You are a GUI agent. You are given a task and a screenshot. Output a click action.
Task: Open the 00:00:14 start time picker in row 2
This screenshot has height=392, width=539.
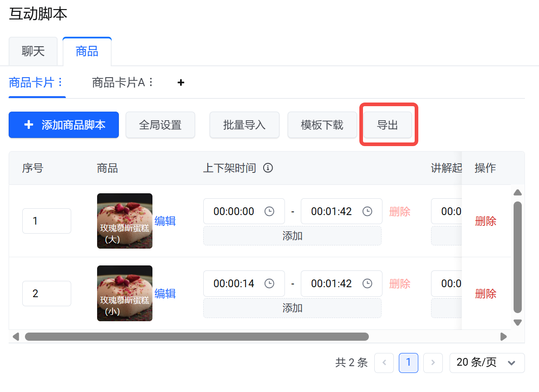pyautogui.click(x=244, y=284)
